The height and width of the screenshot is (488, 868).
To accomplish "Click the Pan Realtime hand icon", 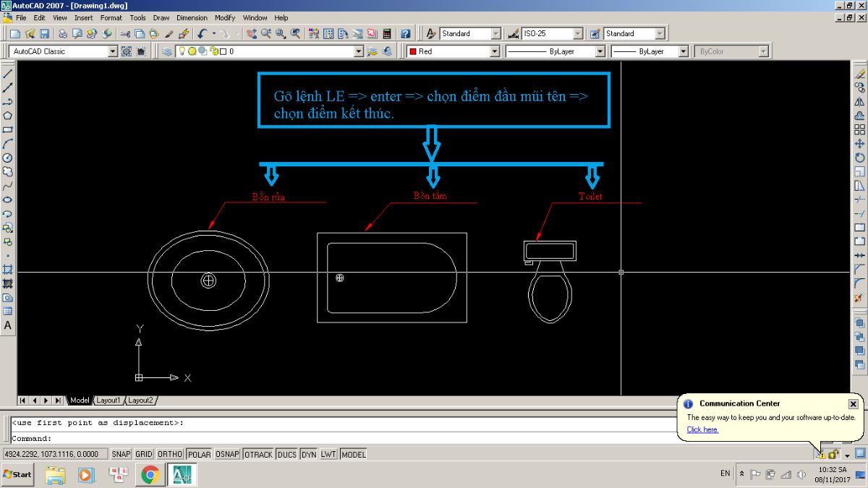I will (x=252, y=33).
